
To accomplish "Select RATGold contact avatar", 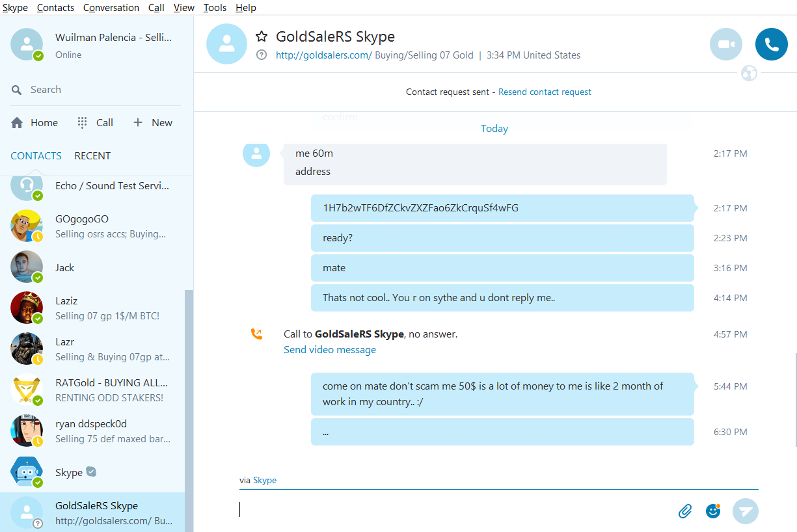I will (x=27, y=390).
